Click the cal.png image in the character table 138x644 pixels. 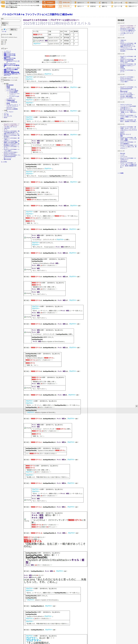(36, 41)
